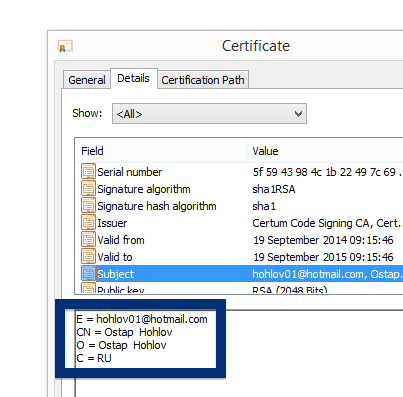Click the hohlov01@hotmail.com Subject value

[x=327, y=274]
